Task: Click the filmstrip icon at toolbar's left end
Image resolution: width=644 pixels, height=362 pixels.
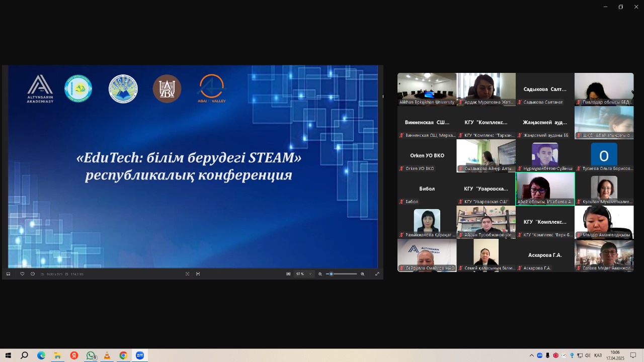Action: pyautogui.click(x=8, y=274)
